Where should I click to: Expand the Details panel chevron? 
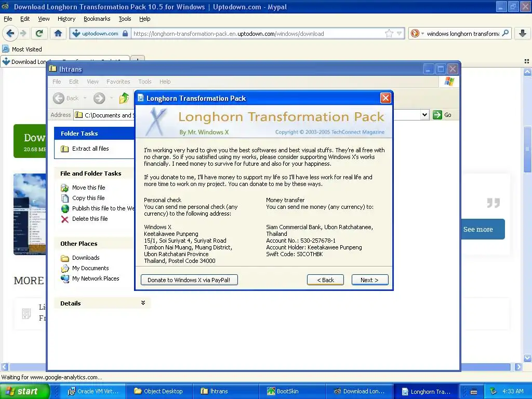coord(143,303)
